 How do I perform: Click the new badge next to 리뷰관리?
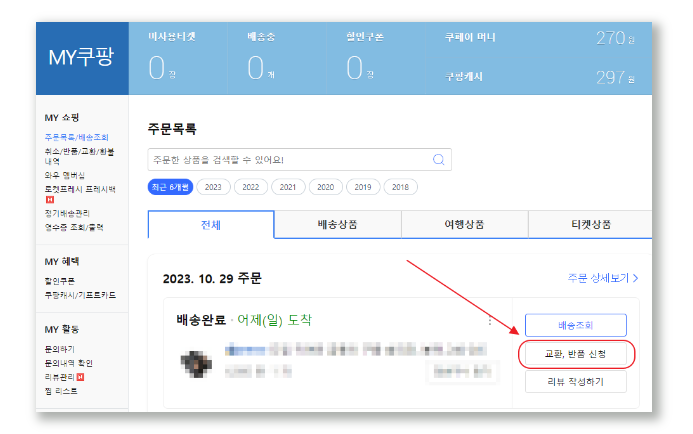click(80, 377)
